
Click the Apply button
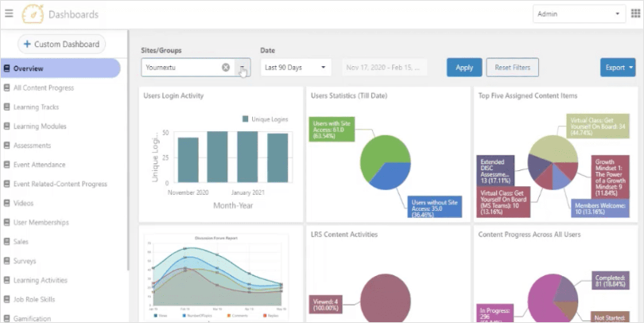464,68
